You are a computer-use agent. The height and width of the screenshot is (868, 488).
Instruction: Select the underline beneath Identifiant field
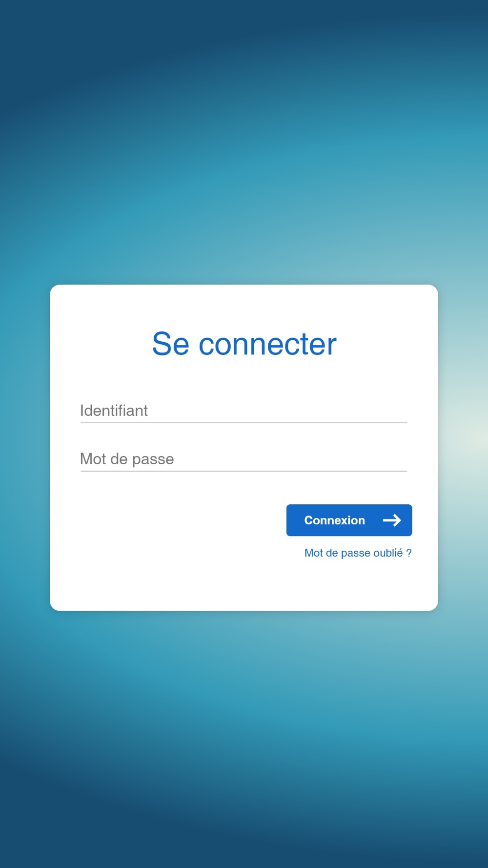(x=244, y=423)
